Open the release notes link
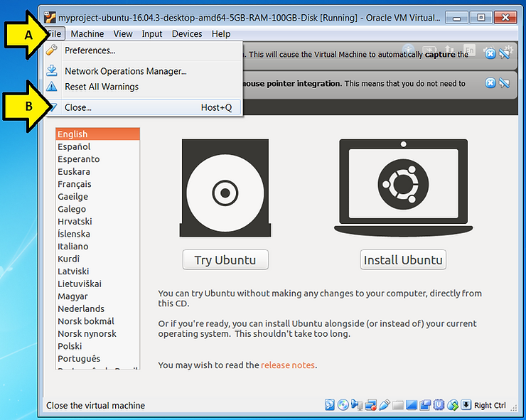The height and width of the screenshot is (420, 526). (287, 365)
